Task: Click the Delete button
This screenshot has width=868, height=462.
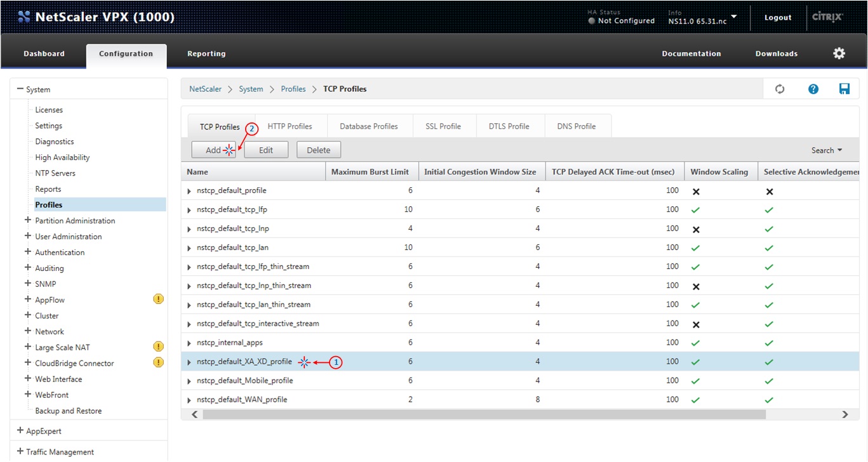Action: click(x=319, y=150)
